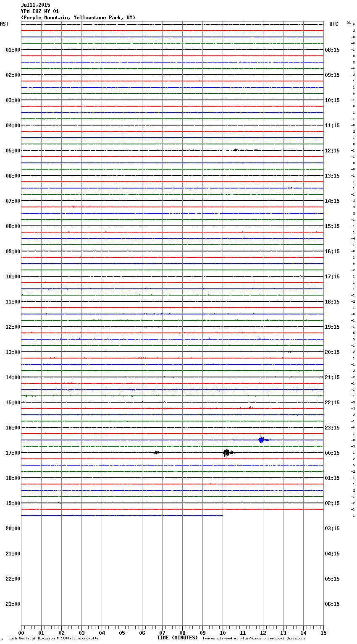Select the 16:00 MST time label
This screenshot has width=357, height=644.
pos(13,428)
